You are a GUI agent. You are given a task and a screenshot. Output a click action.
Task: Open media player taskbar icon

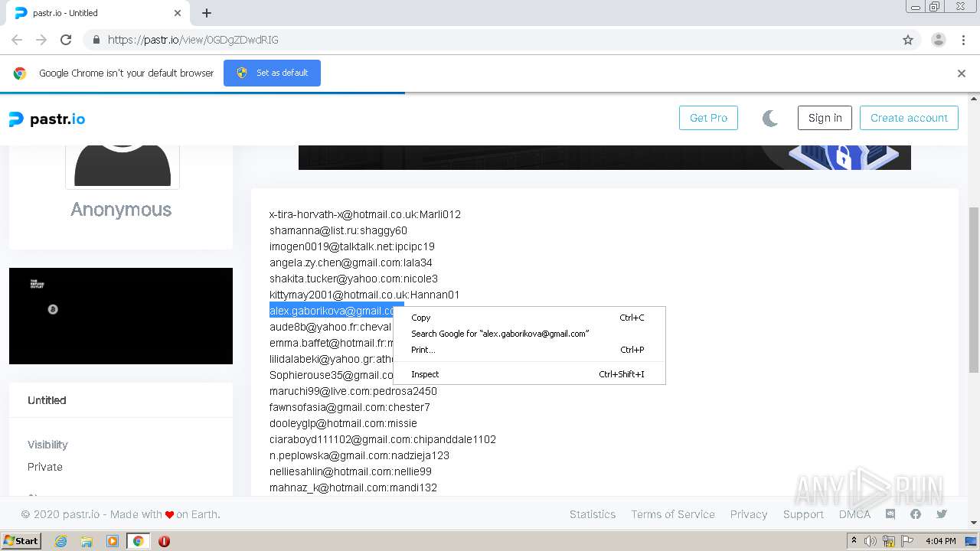113,541
